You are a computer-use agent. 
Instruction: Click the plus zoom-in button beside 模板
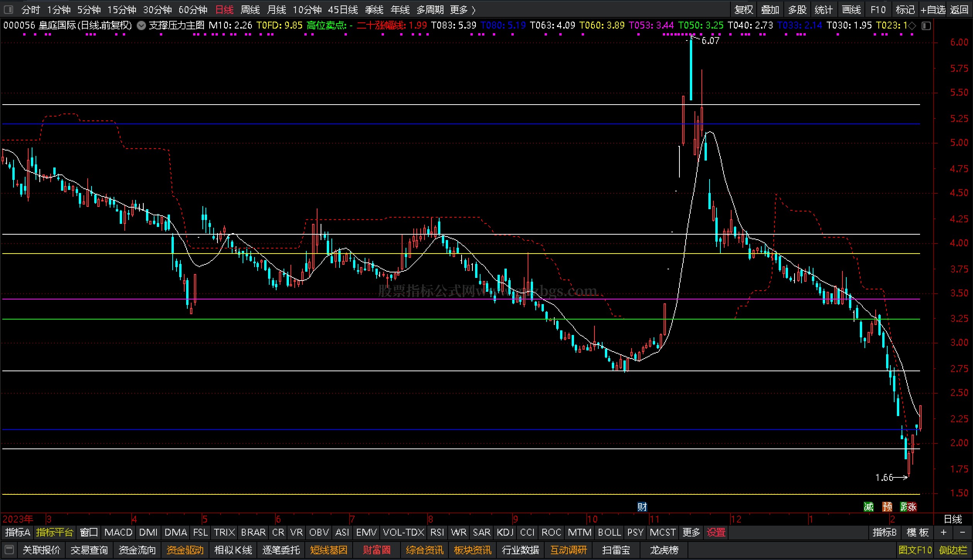[944, 533]
